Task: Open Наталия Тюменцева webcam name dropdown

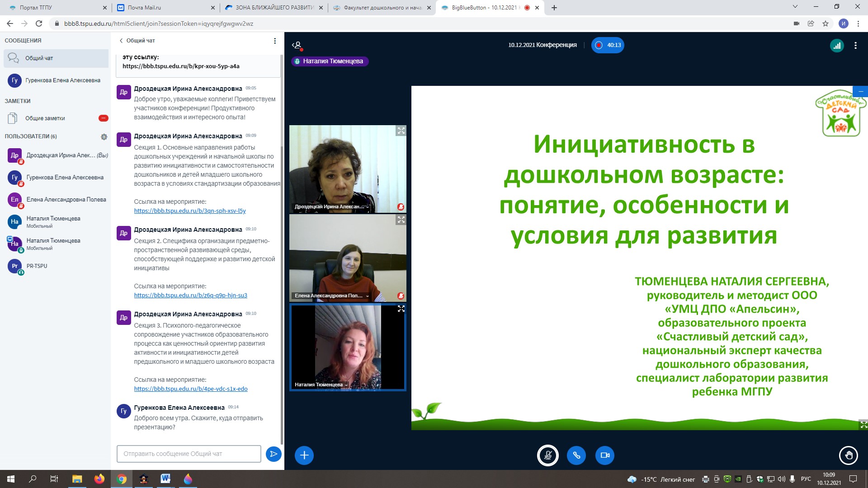Action: 321,385
